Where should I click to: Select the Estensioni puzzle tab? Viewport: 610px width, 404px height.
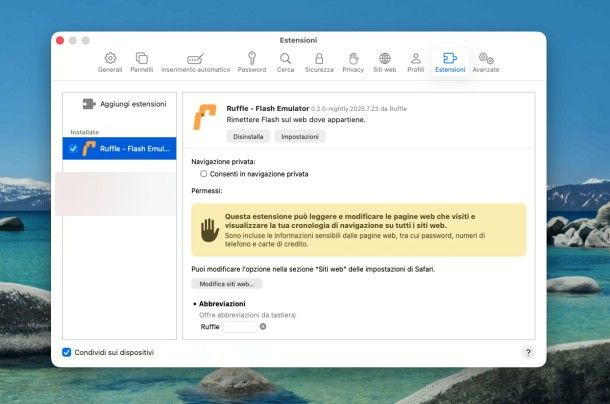pyautogui.click(x=450, y=62)
